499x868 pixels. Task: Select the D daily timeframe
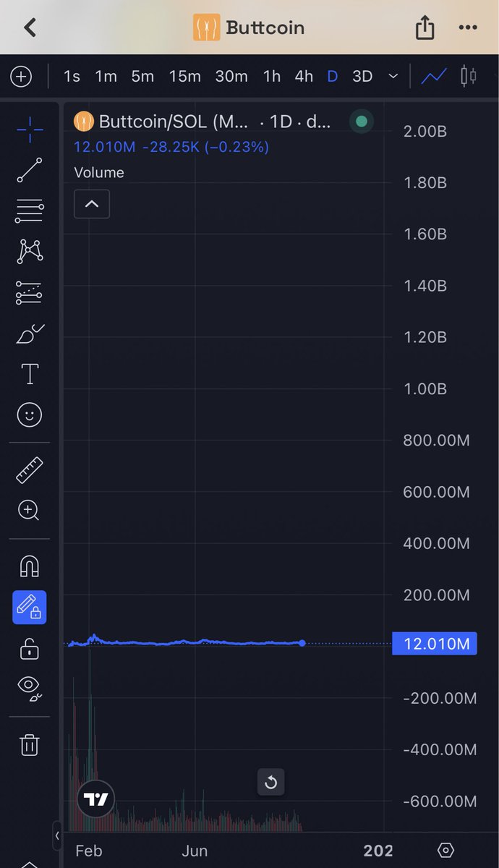[333, 76]
